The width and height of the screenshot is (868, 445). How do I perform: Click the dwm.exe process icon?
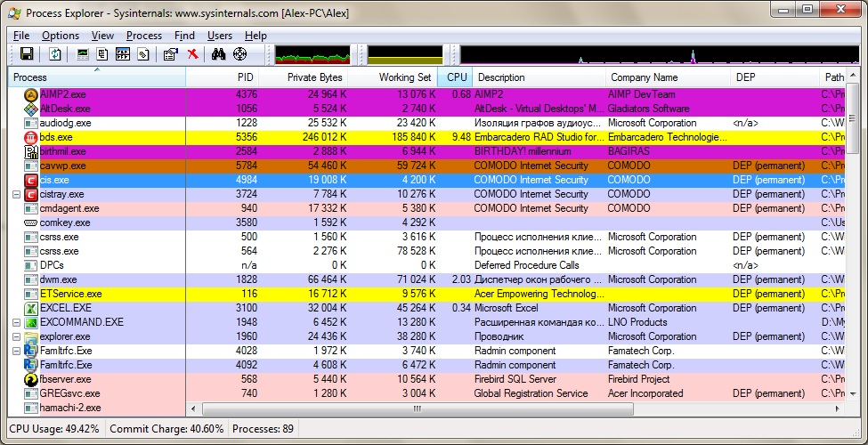[30, 279]
